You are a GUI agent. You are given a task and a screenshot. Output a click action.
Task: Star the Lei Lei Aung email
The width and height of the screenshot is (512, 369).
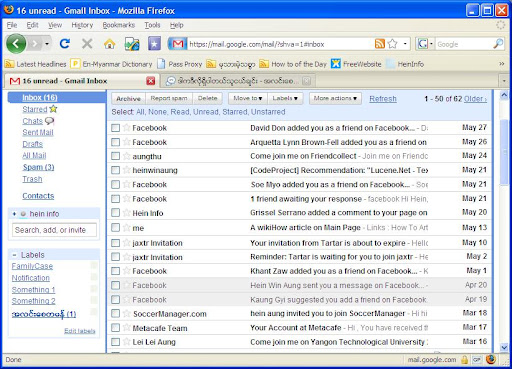click(x=126, y=342)
